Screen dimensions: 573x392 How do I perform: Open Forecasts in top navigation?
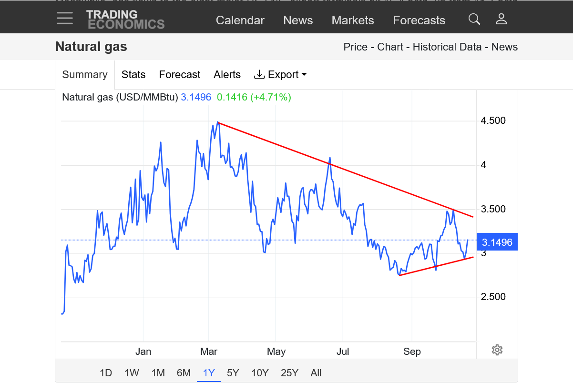(419, 20)
